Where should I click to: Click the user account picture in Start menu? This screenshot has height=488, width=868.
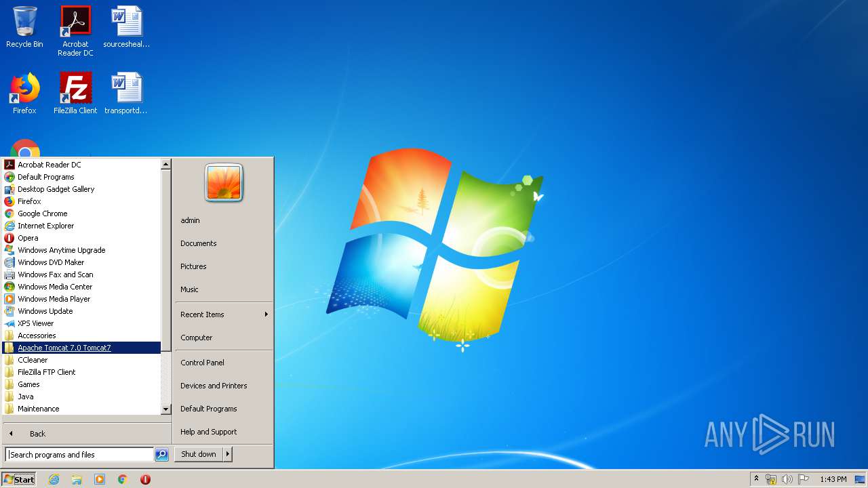224,183
